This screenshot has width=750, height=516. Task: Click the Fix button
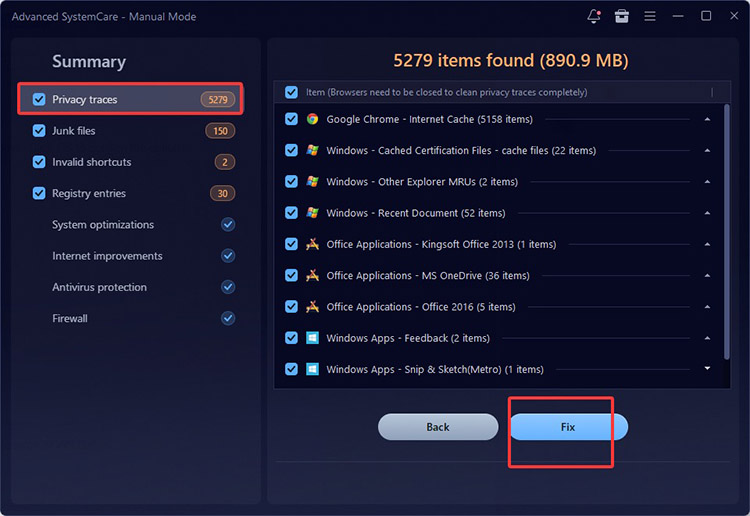tap(568, 427)
